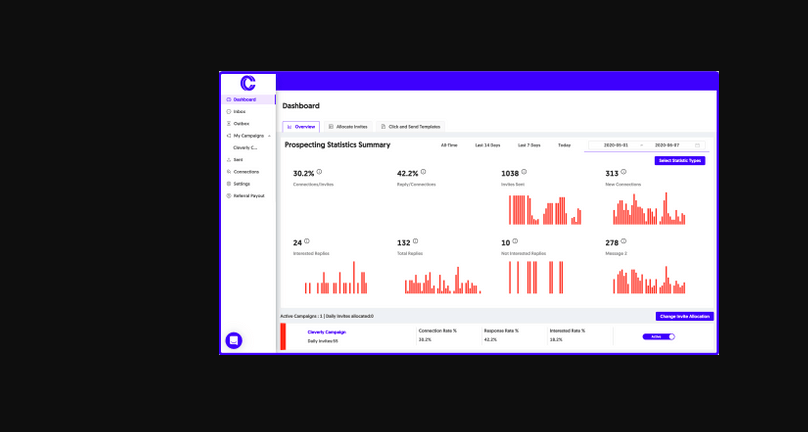Click info icon beside Total Replies count
The width and height of the screenshot is (808, 432).
tap(416, 241)
